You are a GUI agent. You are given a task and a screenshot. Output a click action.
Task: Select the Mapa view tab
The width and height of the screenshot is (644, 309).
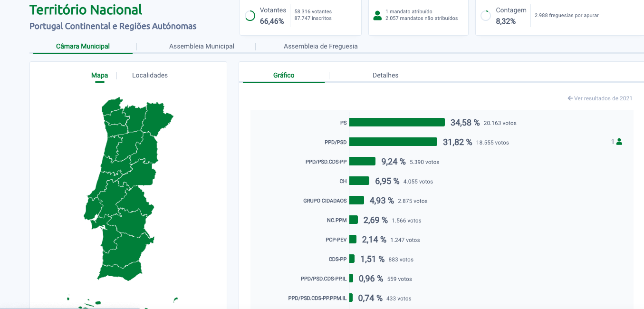(x=99, y=75)
